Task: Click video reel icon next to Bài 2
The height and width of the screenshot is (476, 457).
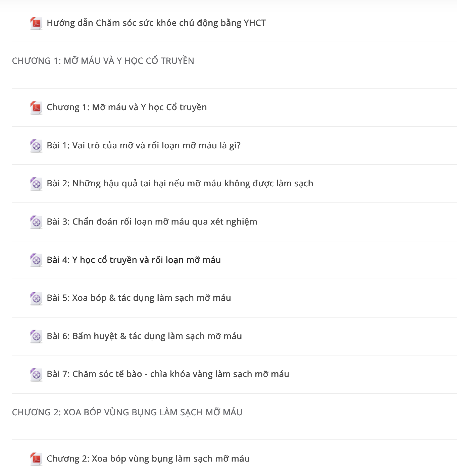Action: coord(36,184)
